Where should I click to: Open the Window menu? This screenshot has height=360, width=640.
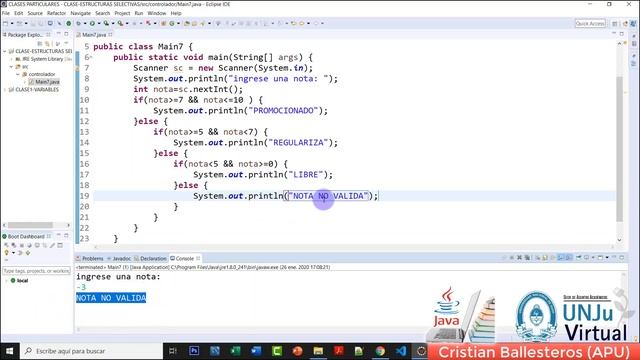pos(157,13)
